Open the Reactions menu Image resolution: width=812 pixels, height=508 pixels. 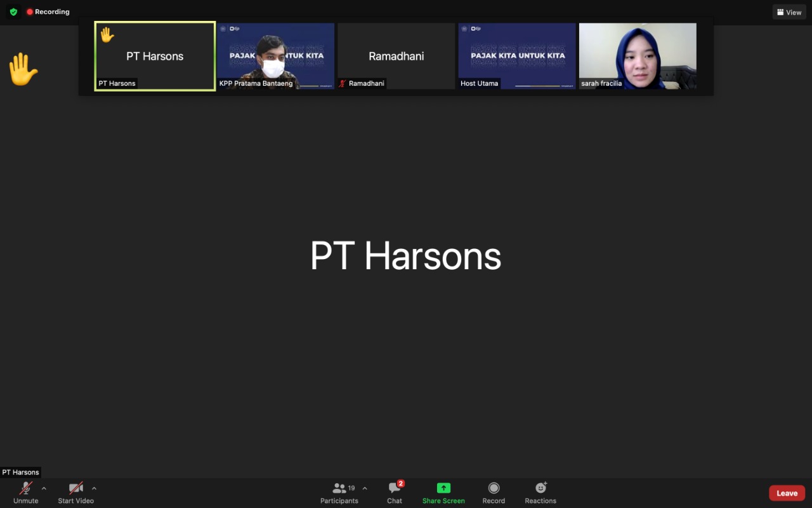(x=540, y=493)
